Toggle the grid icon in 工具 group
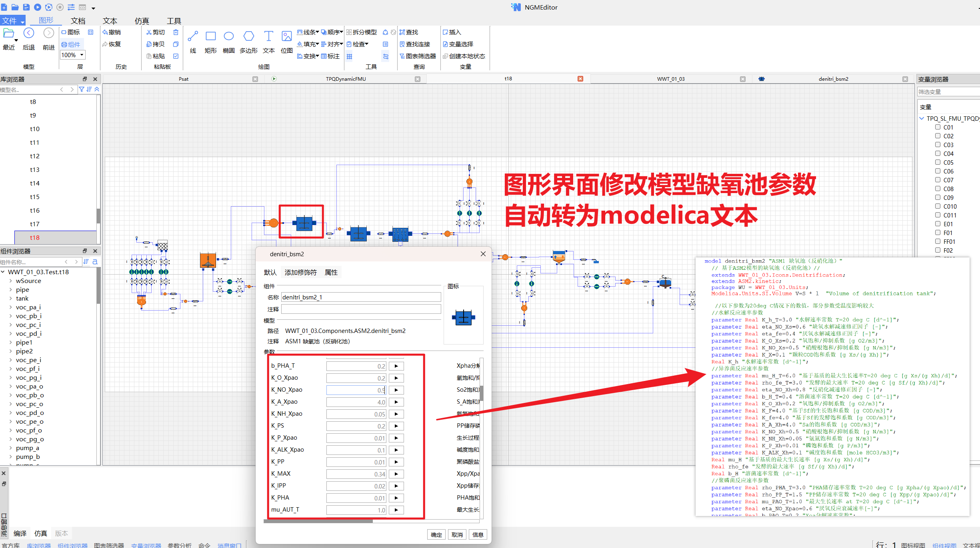This screenshot has height=548, width=980. tap(350, 56)
